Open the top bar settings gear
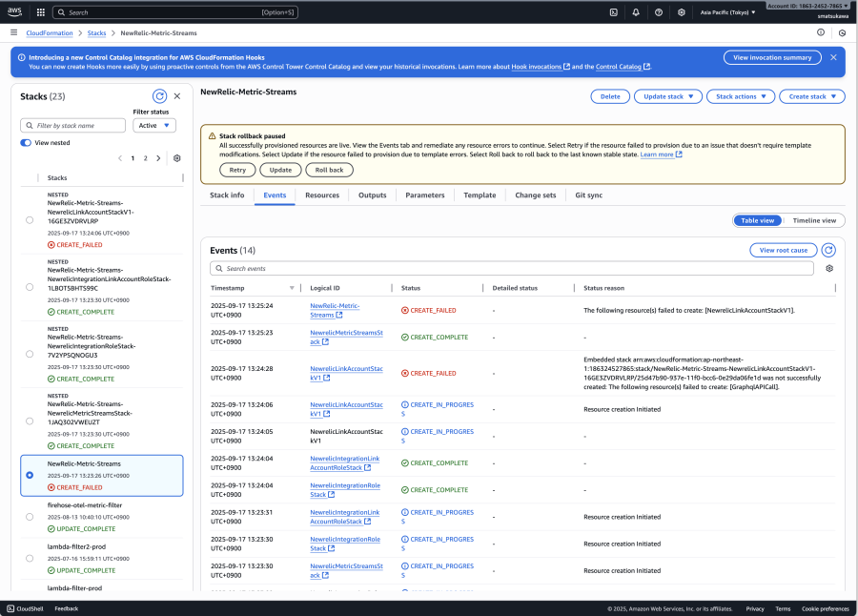The width and height of the screenshot is (858, 616). pyautogui.click(x=682, y=12)
